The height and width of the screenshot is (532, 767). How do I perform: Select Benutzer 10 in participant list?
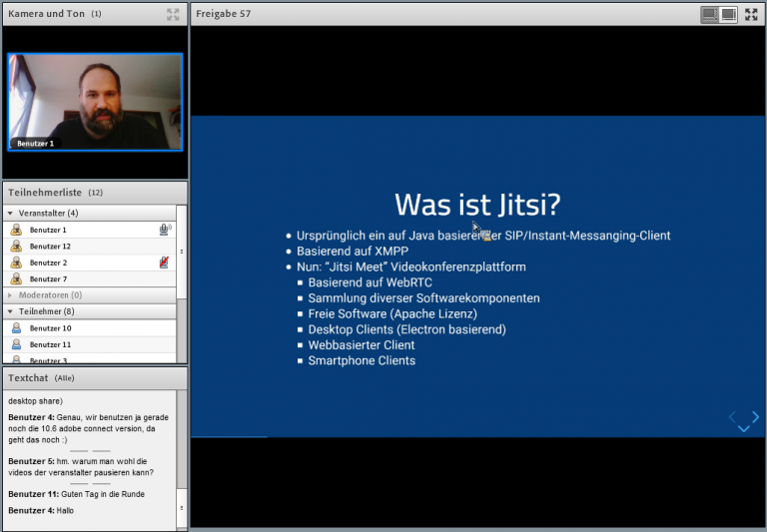[90, 328]
